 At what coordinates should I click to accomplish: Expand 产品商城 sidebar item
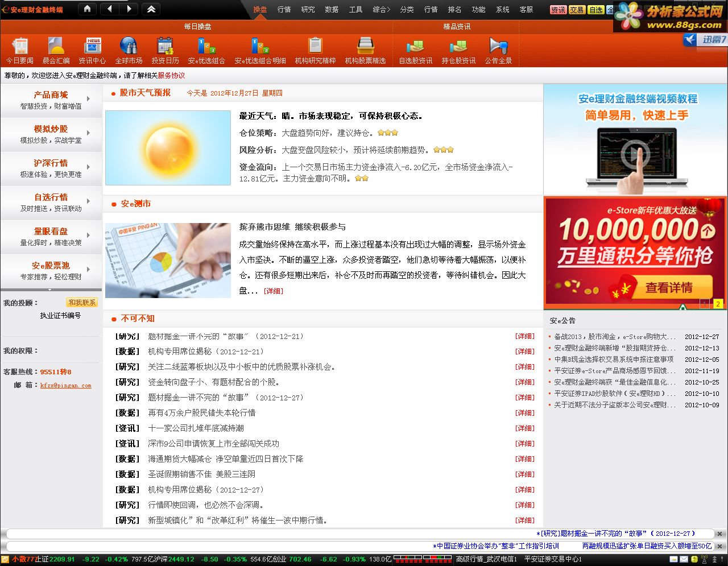51,100
